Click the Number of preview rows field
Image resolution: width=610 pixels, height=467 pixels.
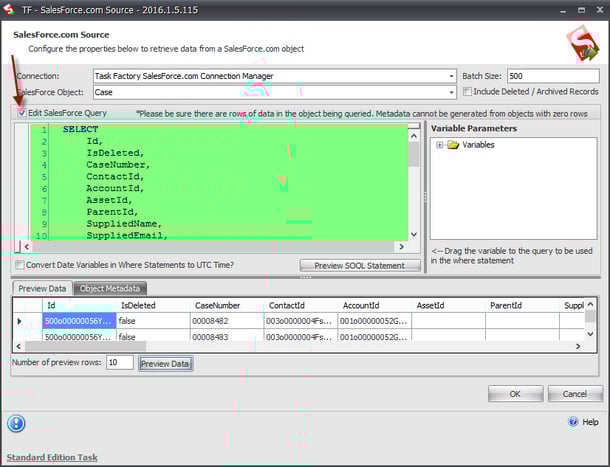[119, 362]
